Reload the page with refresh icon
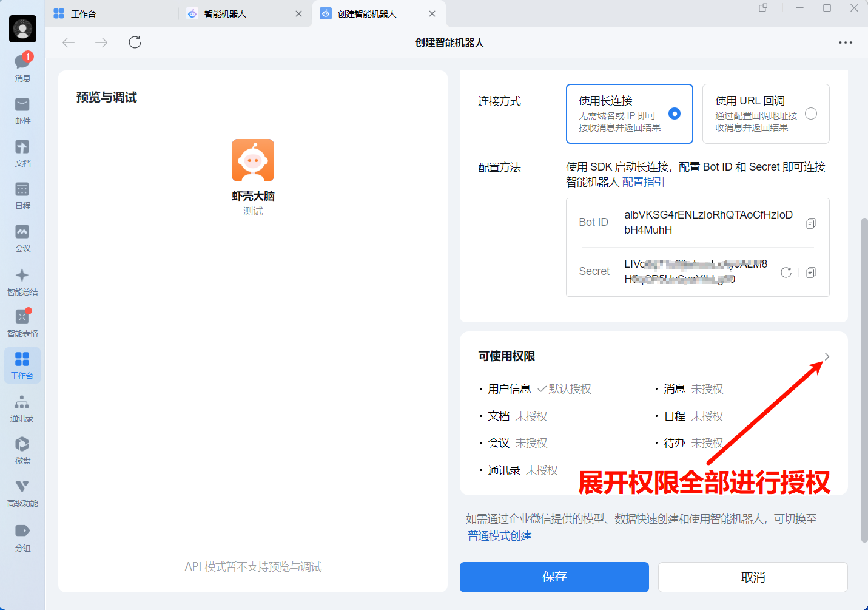The width and height of the screenshot is (868, 610). pyautogui.click(x=135, y=42)
